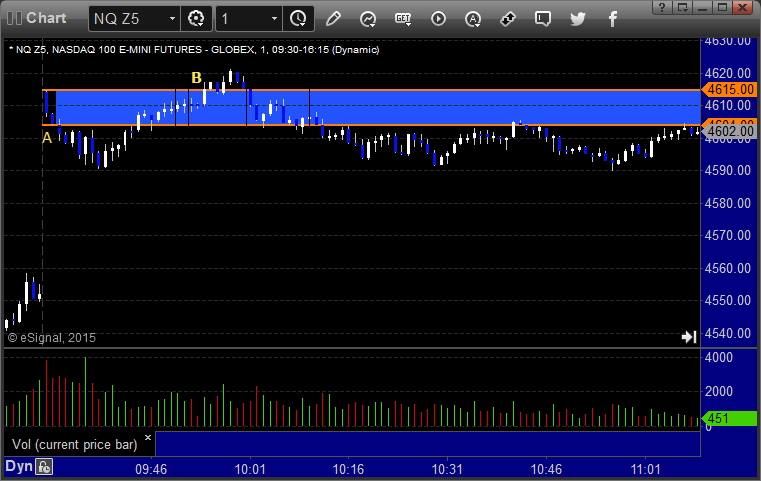761x481 pixels.
Task: Close the Vol current price bar panel
Action: pos(148,437)
